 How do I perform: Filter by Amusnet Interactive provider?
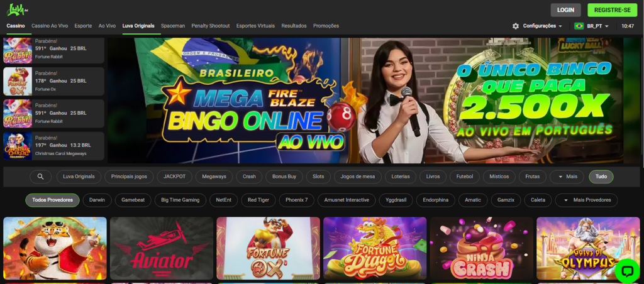347,200
